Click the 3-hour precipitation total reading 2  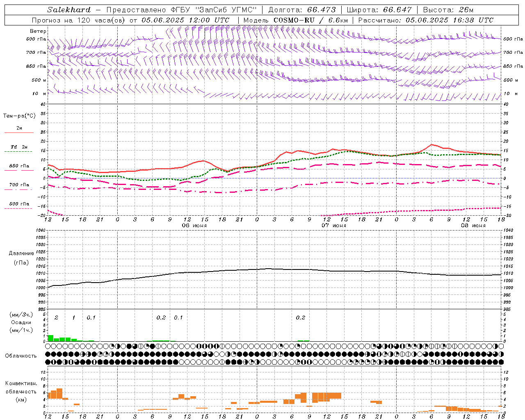[x=56, y=318]
